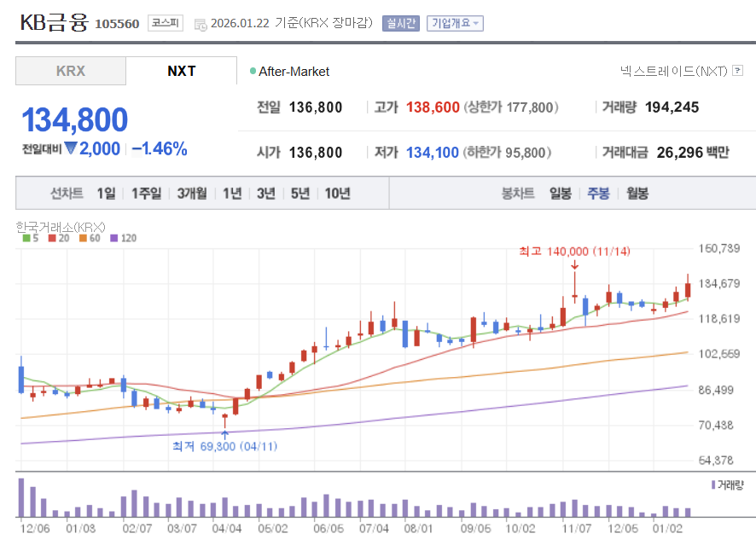Select the 5년 line chart period

point(299,194)
